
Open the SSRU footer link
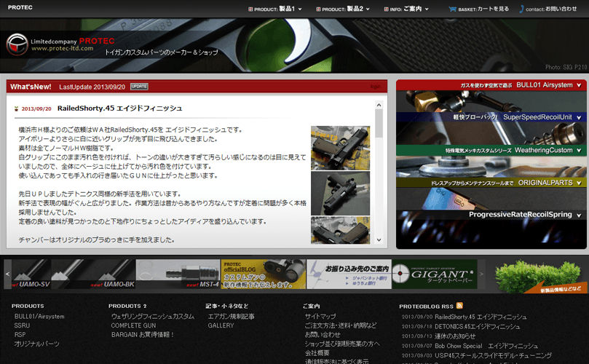pyautogui.click(x=22, y=325)
